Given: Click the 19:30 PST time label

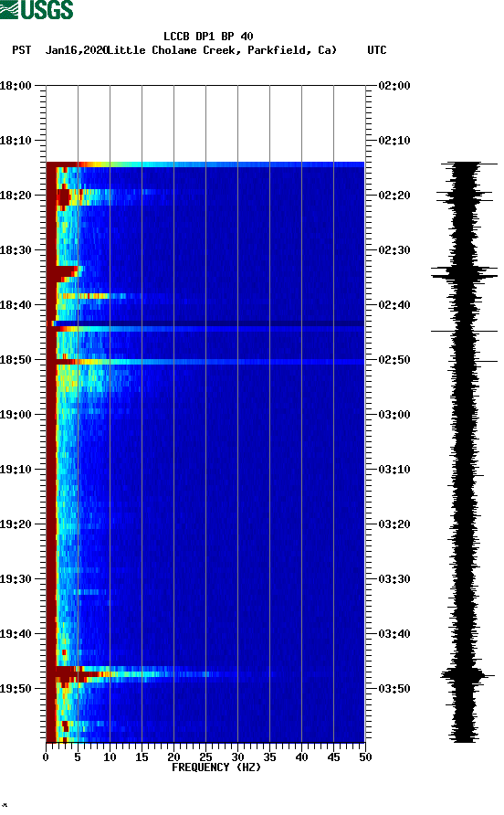Looking at the screenshot, I should [16, 579].
